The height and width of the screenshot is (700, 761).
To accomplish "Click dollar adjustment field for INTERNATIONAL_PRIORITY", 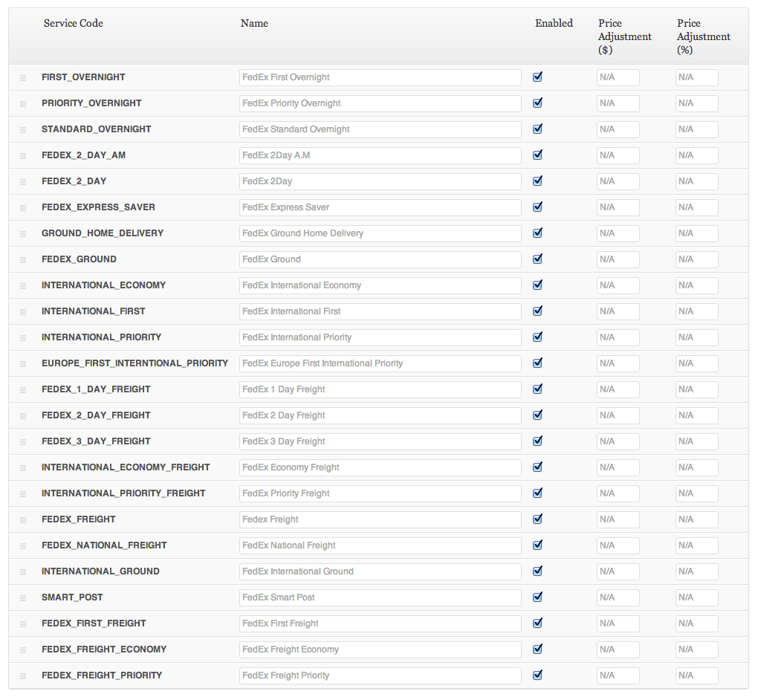I will coord(618,338).
